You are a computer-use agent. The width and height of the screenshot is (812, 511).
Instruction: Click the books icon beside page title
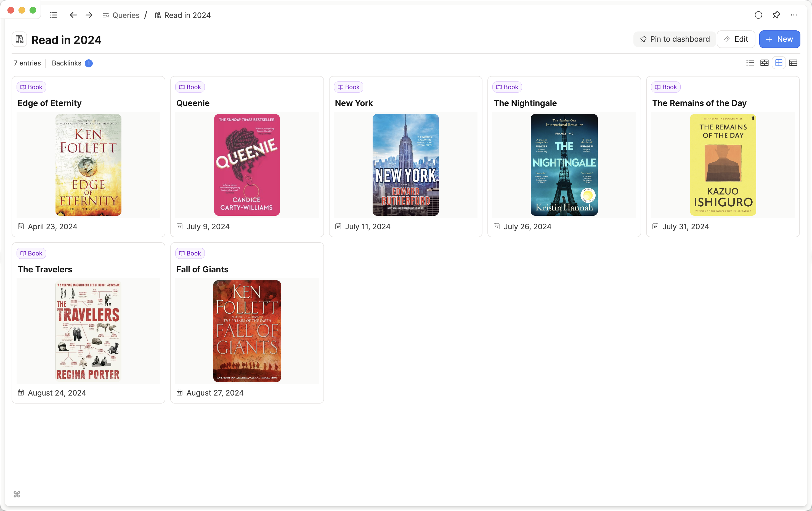[20, 39]
